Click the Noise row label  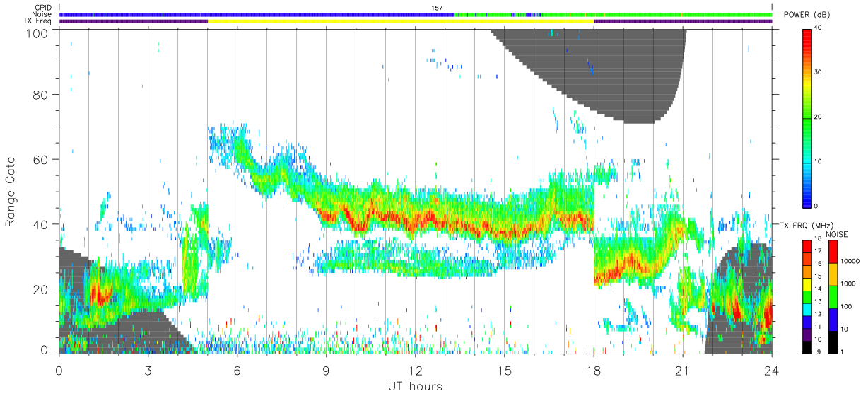42,14
